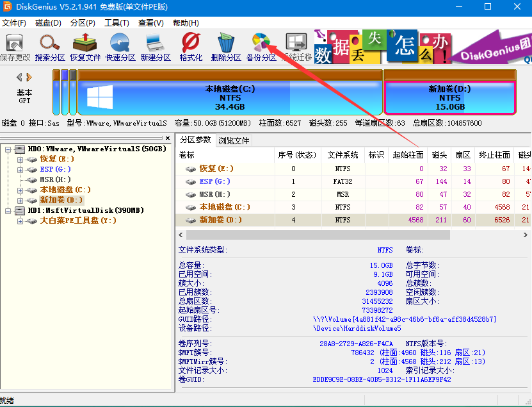Close the disk tree panel
Image resolution: width=532 pixels, height=407 pixels.
click(x=168, y=138)
